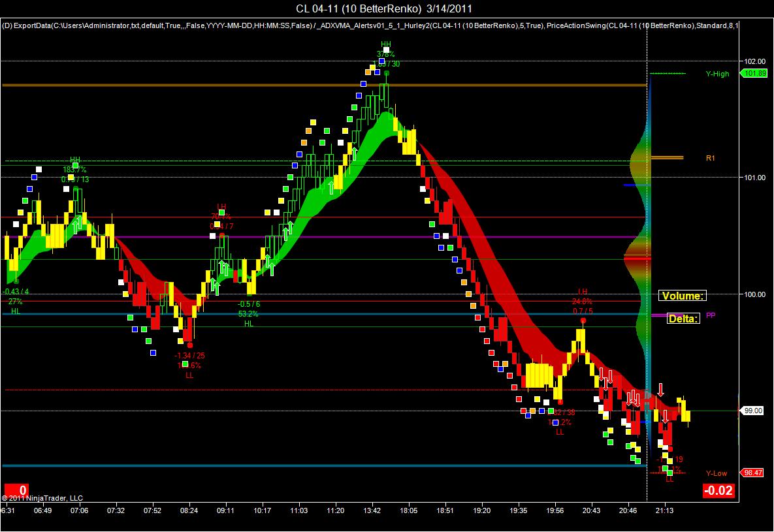Screen dimensions: 774x532
Task: Click the orange R1 level marker line
Action: pyautogui.click(x=667, y=158)
